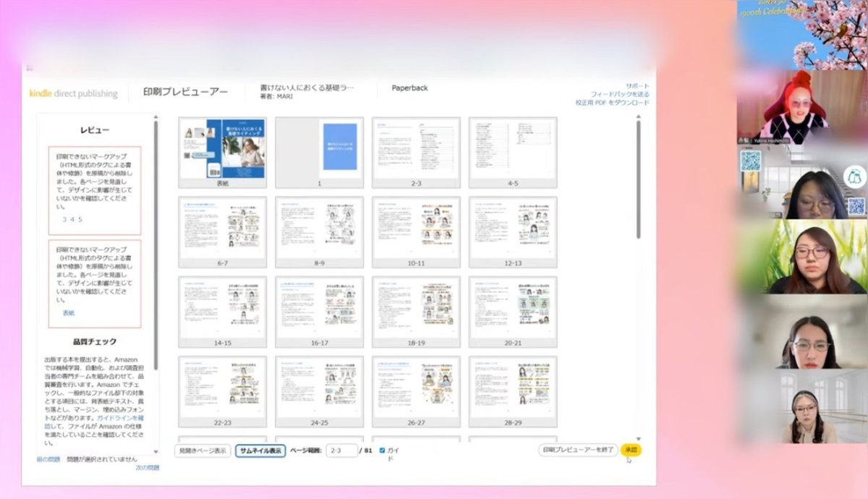Select the Yukina Hashimoto video tile
Viewport: 868px width, 499px height.
pos(802,107)
